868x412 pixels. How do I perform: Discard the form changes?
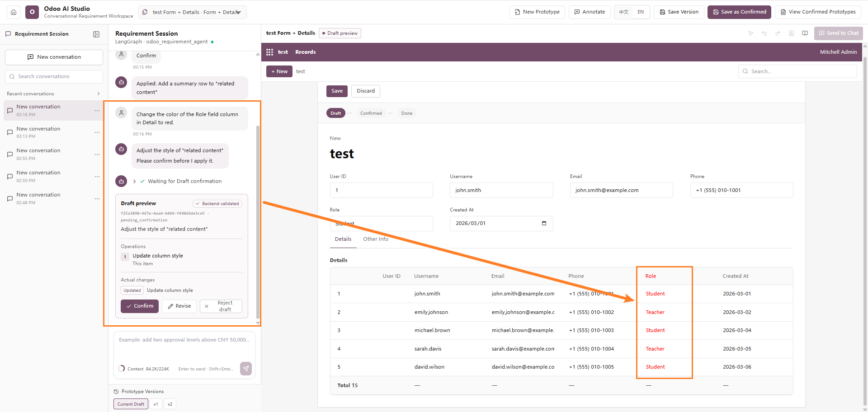[366, 91]
